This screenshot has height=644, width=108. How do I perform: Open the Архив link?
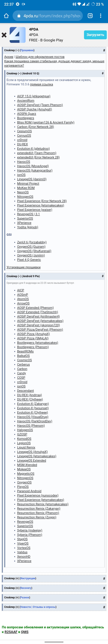(x=9, y=57)
